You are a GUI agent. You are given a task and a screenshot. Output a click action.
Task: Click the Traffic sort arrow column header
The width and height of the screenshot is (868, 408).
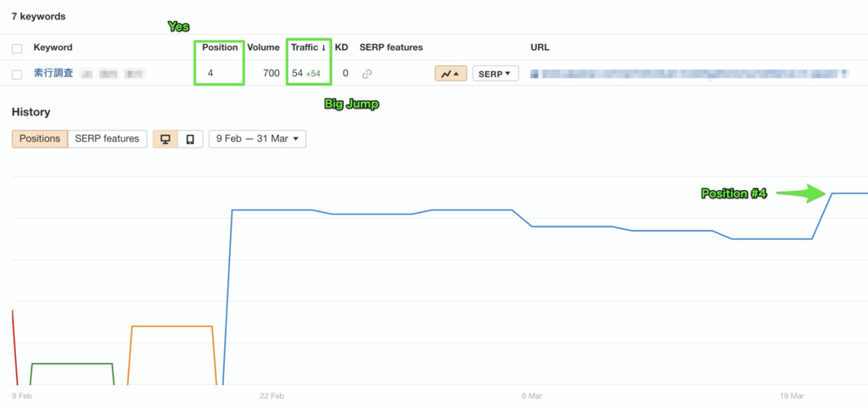[x=309, y=48]
